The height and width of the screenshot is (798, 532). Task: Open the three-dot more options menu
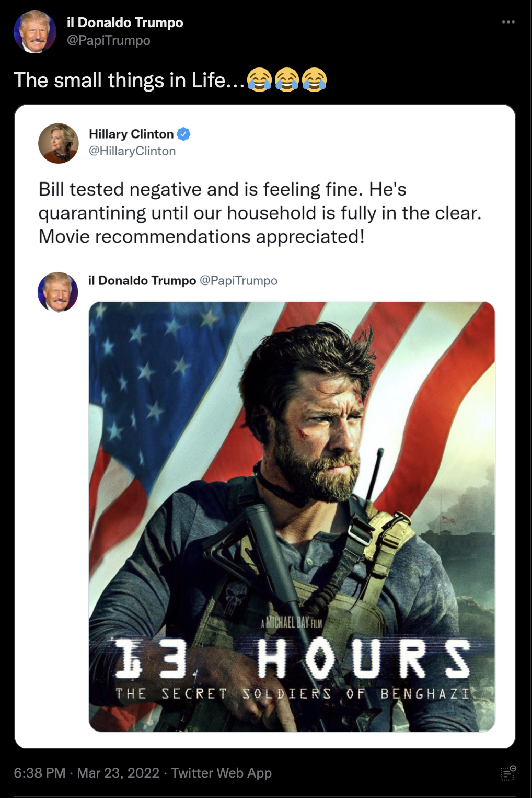(508, 22)
